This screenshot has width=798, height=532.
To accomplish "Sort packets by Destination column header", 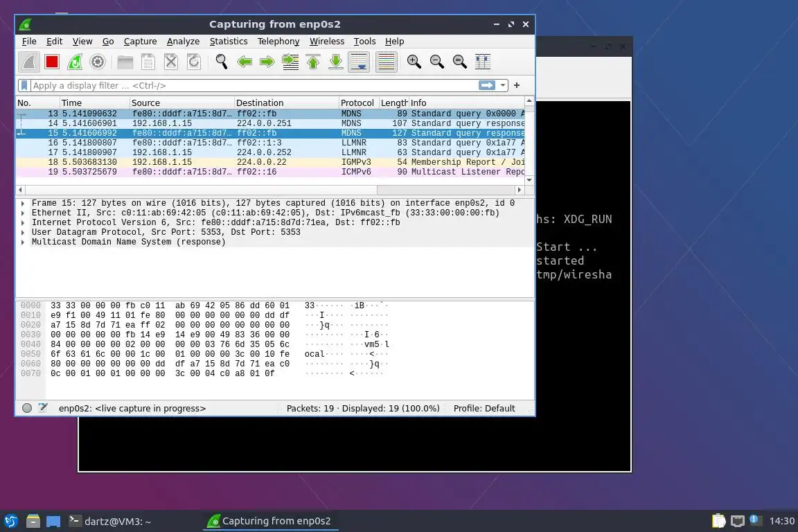I will (x=287, y=103).
